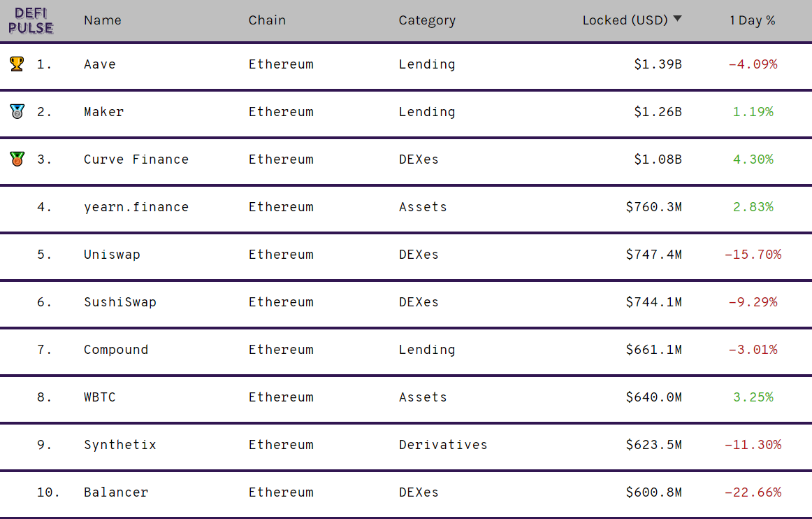Click the silver medal icon beside Maker
The height and width of the screenshot is (519, 812).
17,111
